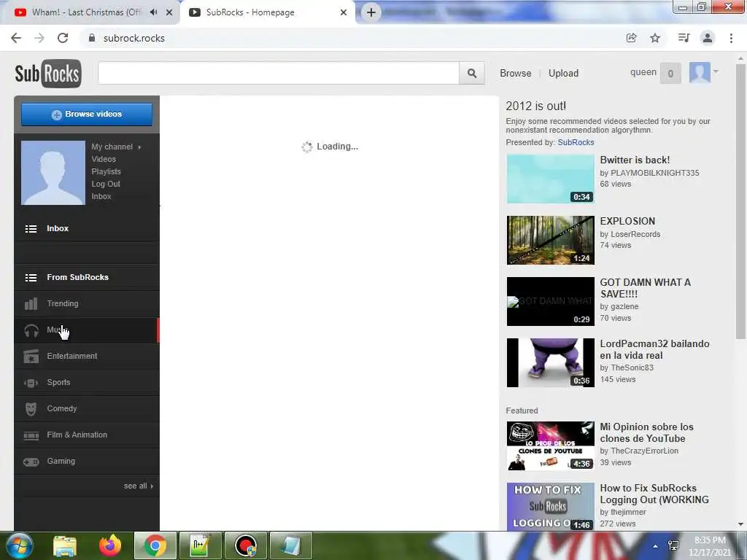Open the SubRocks presenter link
Screen dimensions: 747x560
point(576,142)
